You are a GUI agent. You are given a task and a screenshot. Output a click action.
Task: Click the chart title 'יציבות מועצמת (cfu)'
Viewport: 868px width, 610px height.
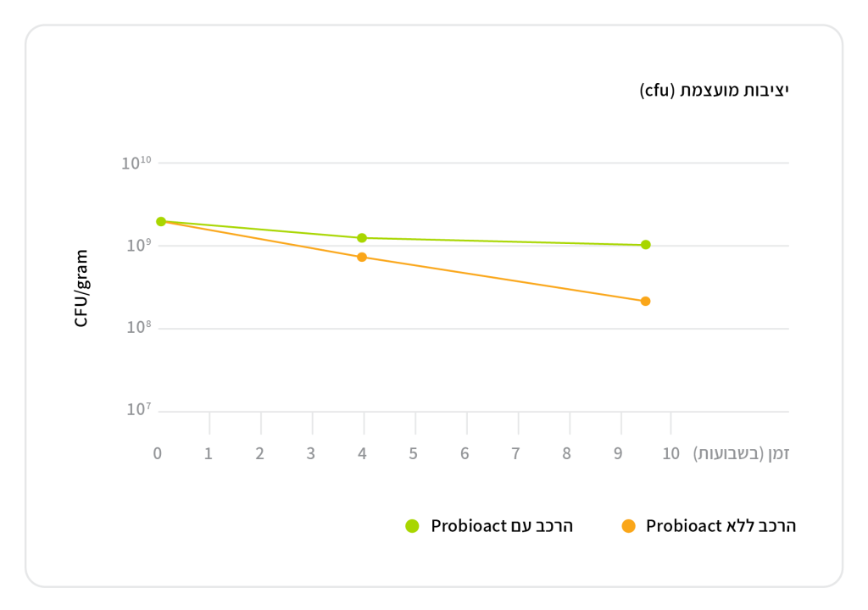(714, 90)
